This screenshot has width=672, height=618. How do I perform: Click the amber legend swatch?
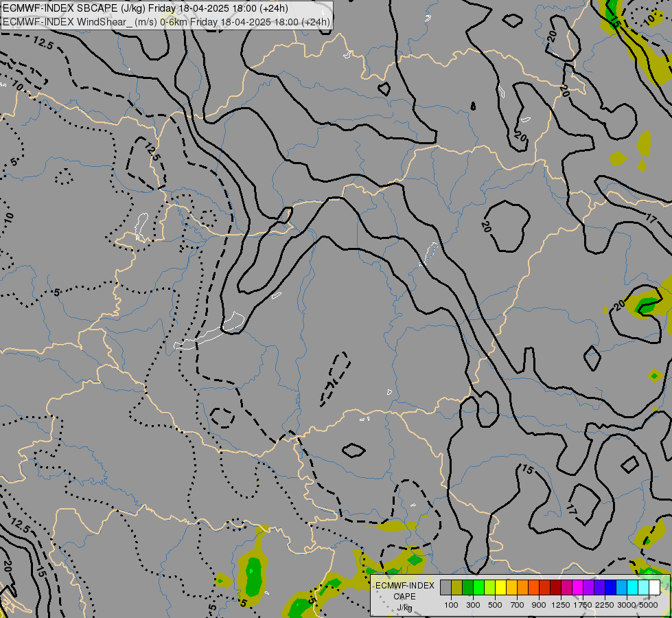point(512,588)
